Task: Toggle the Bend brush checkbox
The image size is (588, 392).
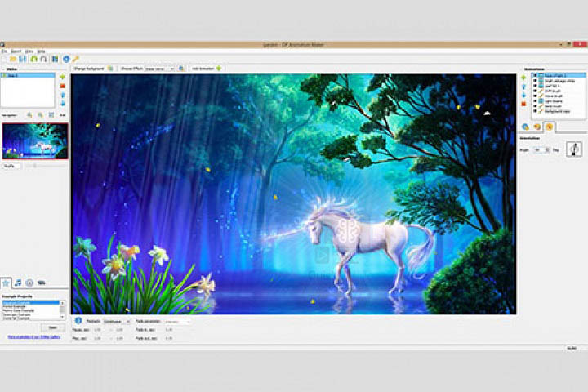Action: (x=535, y=106)
